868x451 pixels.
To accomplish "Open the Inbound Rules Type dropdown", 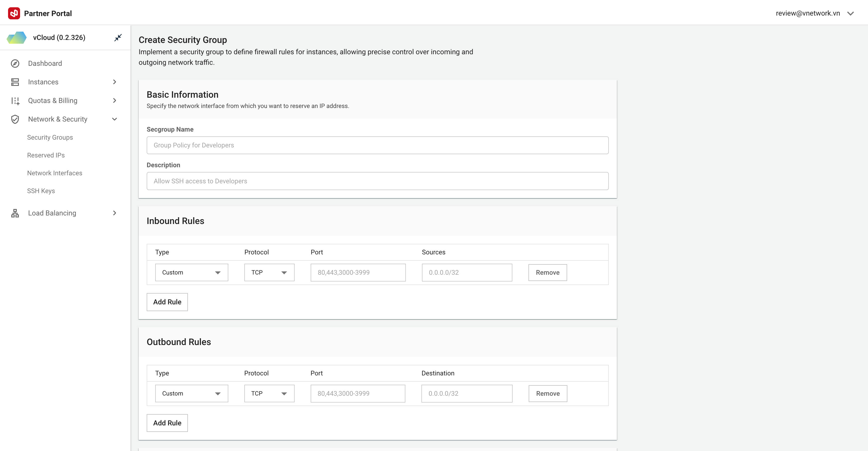I will coord(191,272).
